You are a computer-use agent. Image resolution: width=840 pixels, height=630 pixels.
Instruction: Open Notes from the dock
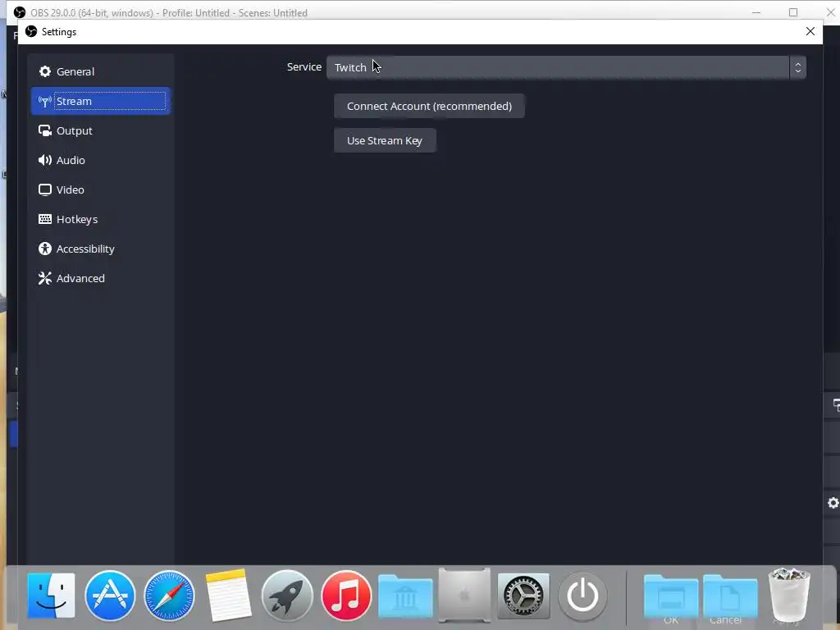tap(228, 596)
